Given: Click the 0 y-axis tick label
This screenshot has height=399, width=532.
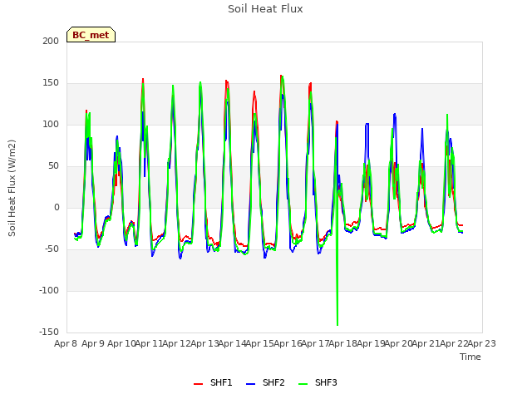Looking at the screenshot, I should (57, 207).
